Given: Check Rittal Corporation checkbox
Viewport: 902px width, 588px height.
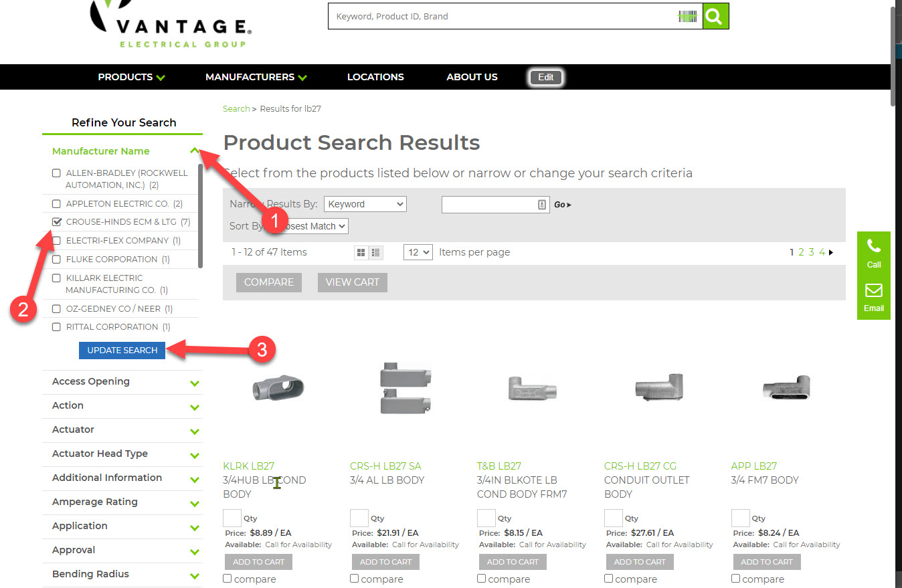Looking at the screenshot, I should (x=57, y=327).
